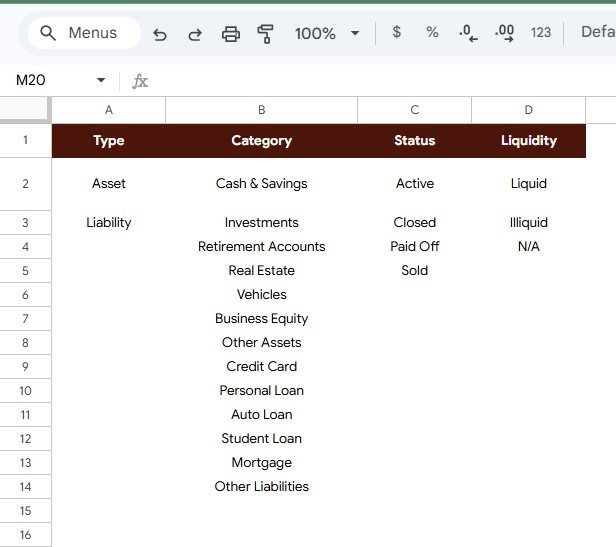Format as percent icon
Image resolution: width=616 pixels, height=547 pixels.
(432, 32)
